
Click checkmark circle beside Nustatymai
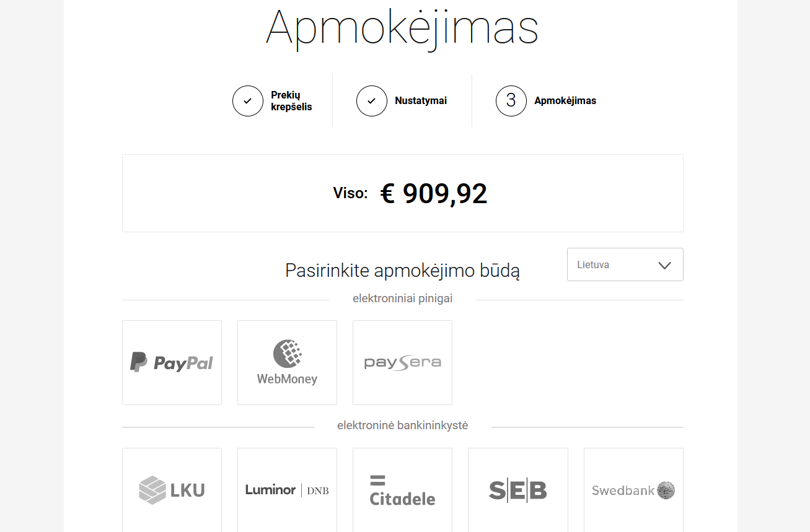tap(372, 101)
